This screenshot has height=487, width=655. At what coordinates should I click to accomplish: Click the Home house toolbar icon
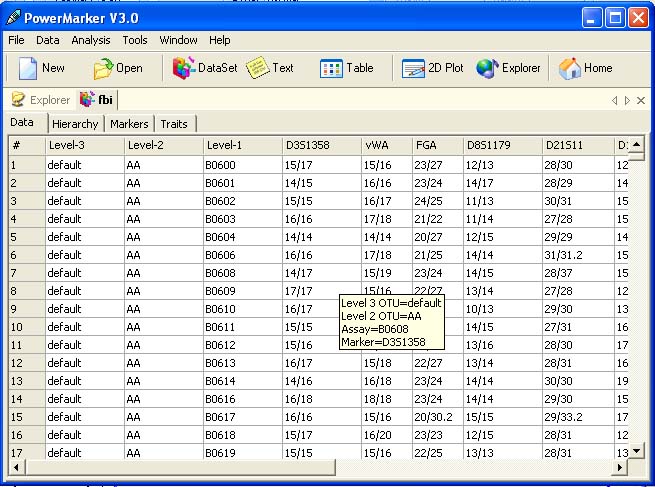(x=570, y=68)
